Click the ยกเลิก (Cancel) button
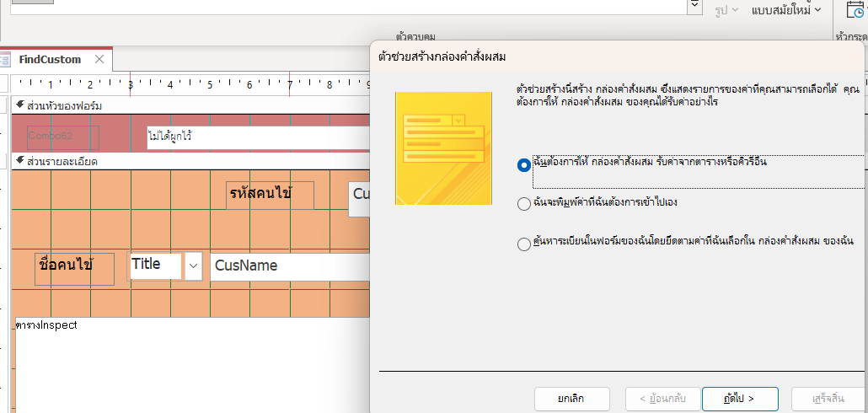This screenshot has width=868, height=413. pyautogui.click(x=571, y=399)
